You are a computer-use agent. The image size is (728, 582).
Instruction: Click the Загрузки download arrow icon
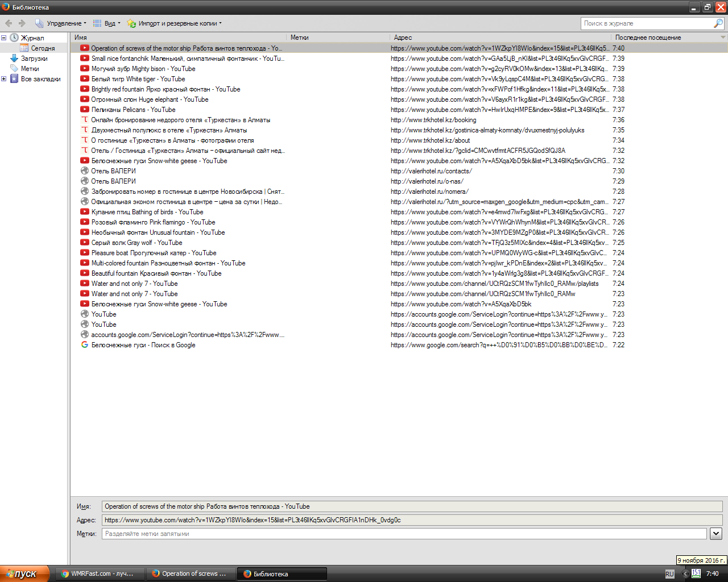tap(14, 59)
